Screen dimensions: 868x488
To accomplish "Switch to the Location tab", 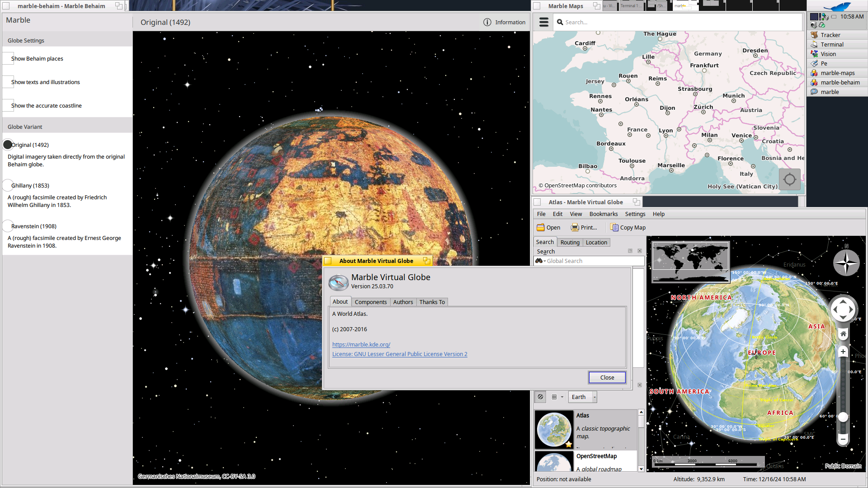I will 596,242.
